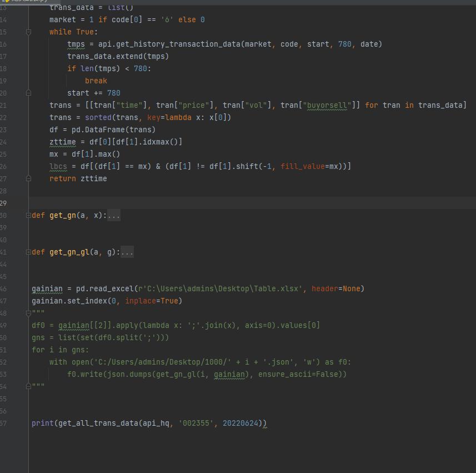Click get_all_trans_data in the print statement
Viewport: 476px width, 473px height.
pos(98,424)
